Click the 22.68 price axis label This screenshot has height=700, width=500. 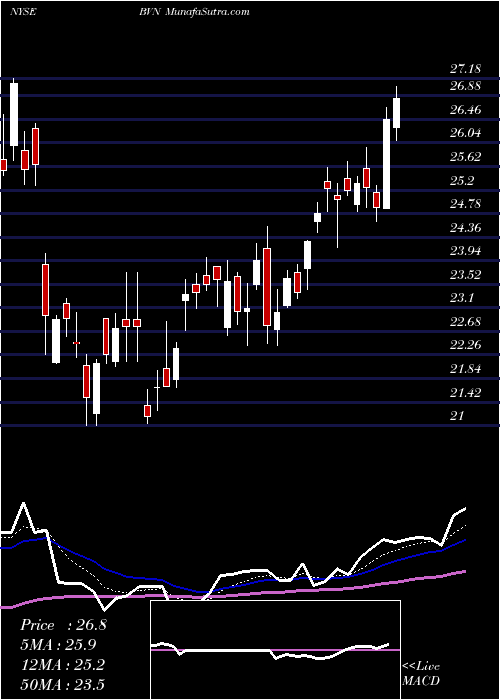[465, 322]
